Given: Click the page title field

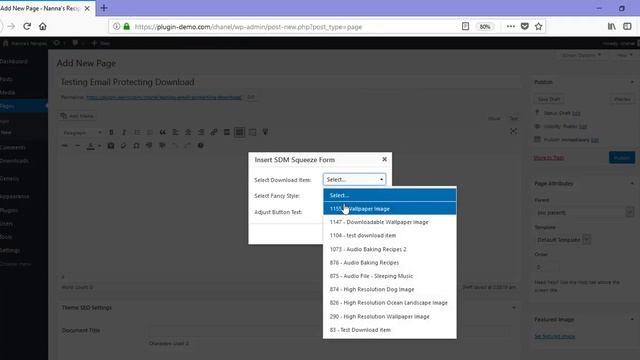Looking at the screenshot, I should (x=290, y=82).
